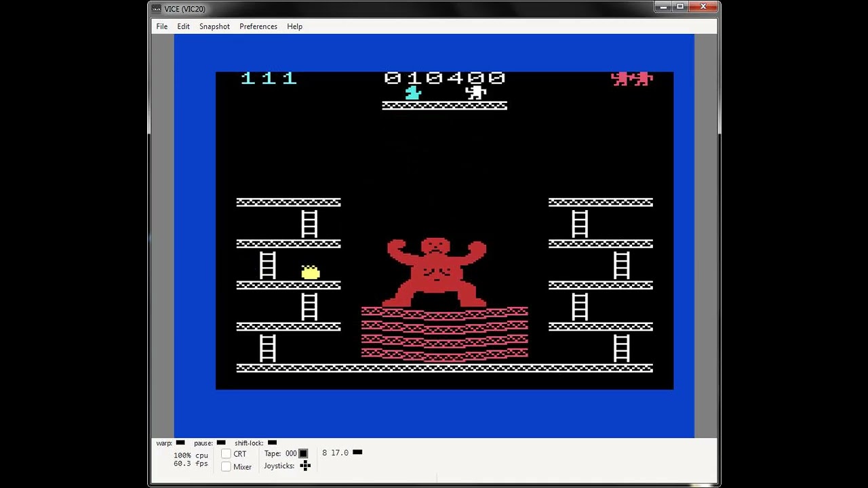Click the warp indicator LED
868x488 pixels.
pos(180,443)
